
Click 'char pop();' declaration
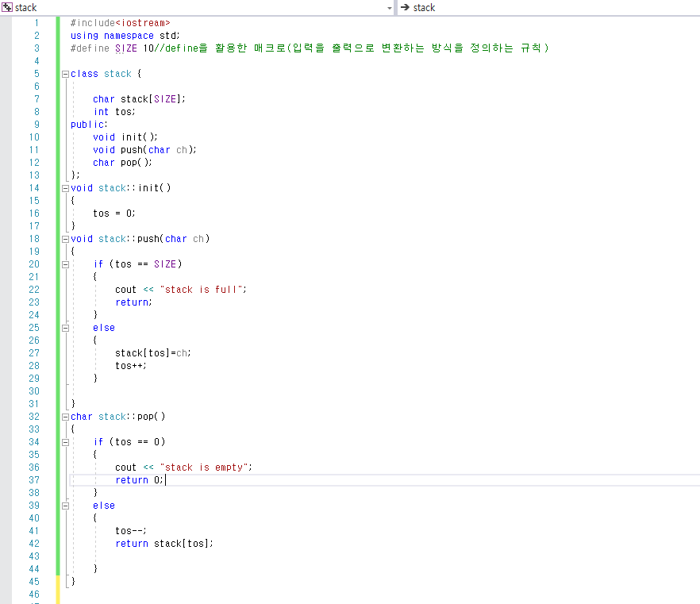tap(122, 163)
